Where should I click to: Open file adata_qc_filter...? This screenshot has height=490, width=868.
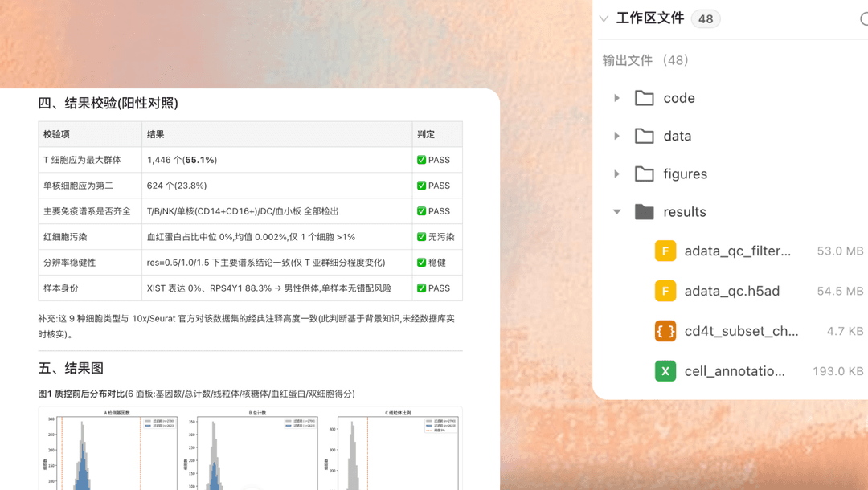737,251
